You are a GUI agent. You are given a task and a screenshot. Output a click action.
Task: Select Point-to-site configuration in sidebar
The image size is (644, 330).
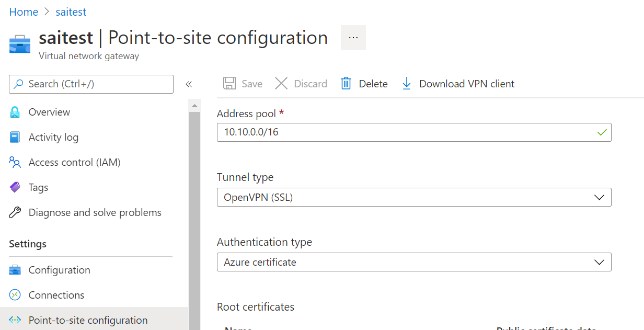94,320
